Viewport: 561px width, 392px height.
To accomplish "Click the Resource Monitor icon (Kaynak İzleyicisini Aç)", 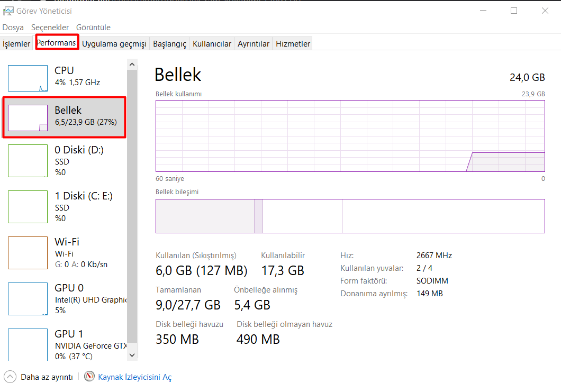I will coord(89,377).
